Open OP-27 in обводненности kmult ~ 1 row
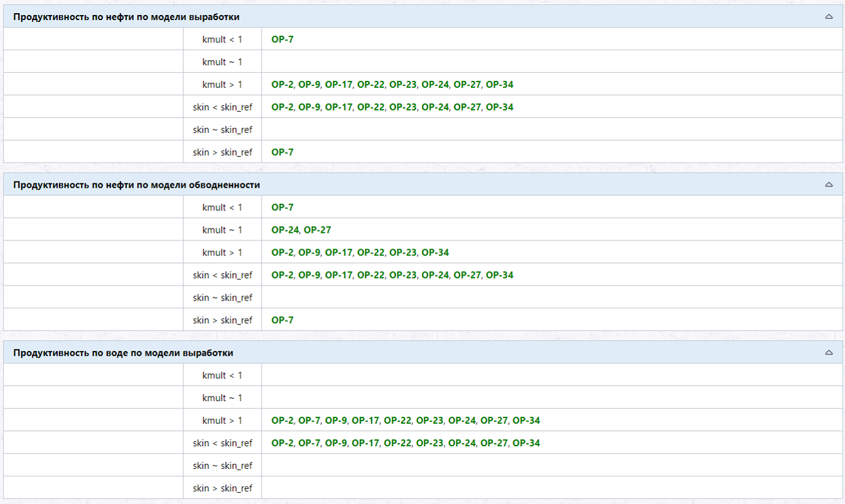 point(318,230)
